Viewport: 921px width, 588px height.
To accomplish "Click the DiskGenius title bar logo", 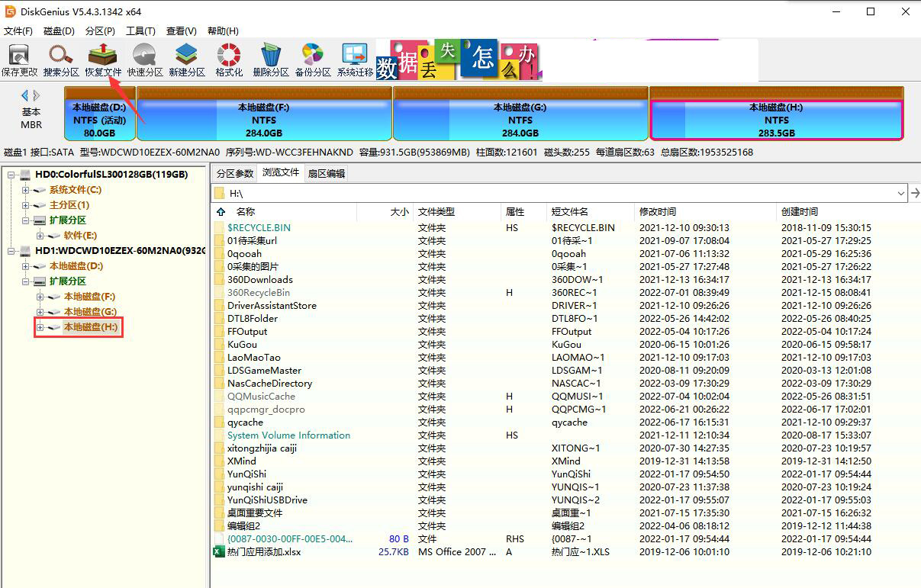I will pyautogui.click(x=11, y=11).
